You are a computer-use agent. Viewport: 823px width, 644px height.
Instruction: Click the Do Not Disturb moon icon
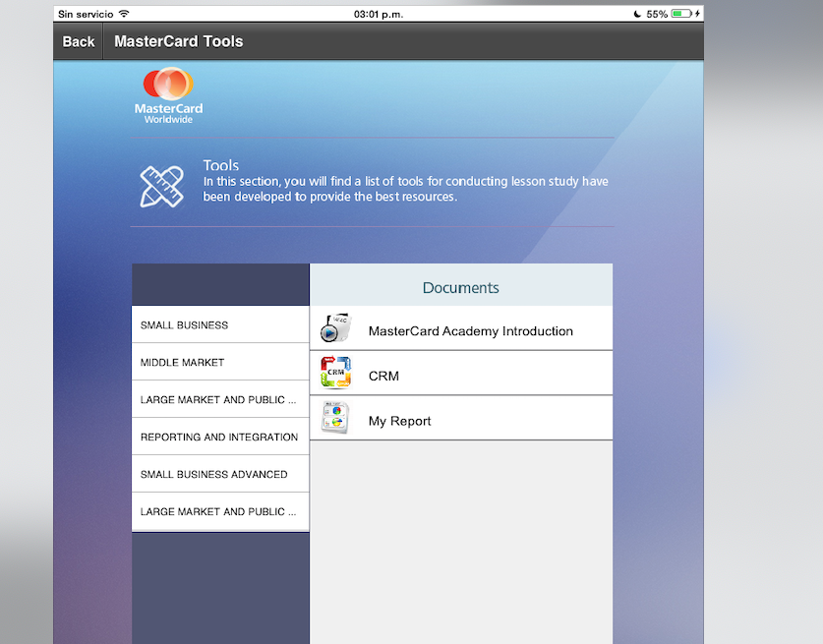coord(637,14)
